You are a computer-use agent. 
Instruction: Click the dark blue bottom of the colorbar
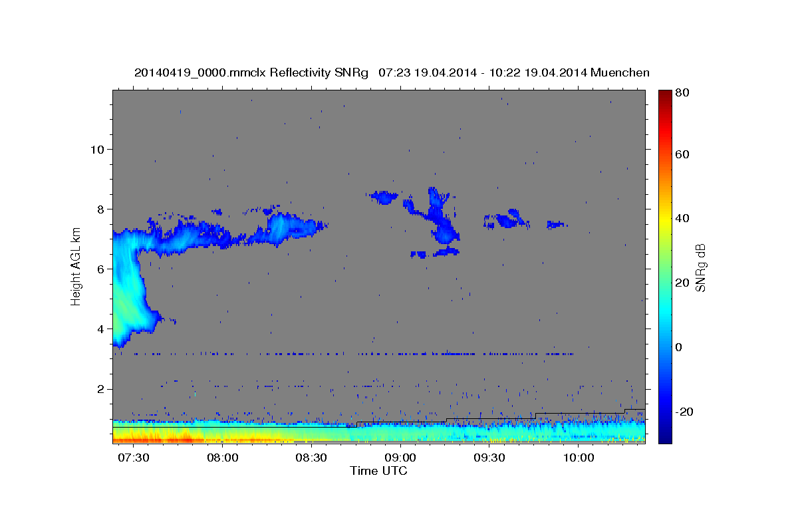[664, 436]
